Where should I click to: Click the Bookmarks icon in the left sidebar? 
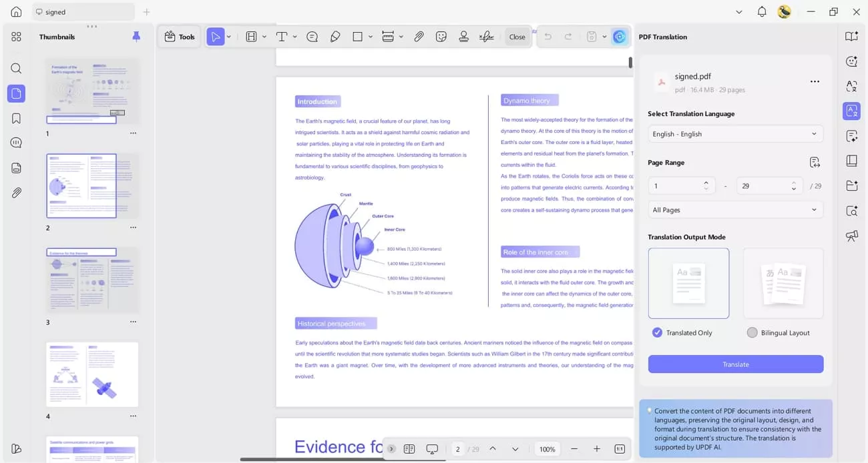coord(16,117)
